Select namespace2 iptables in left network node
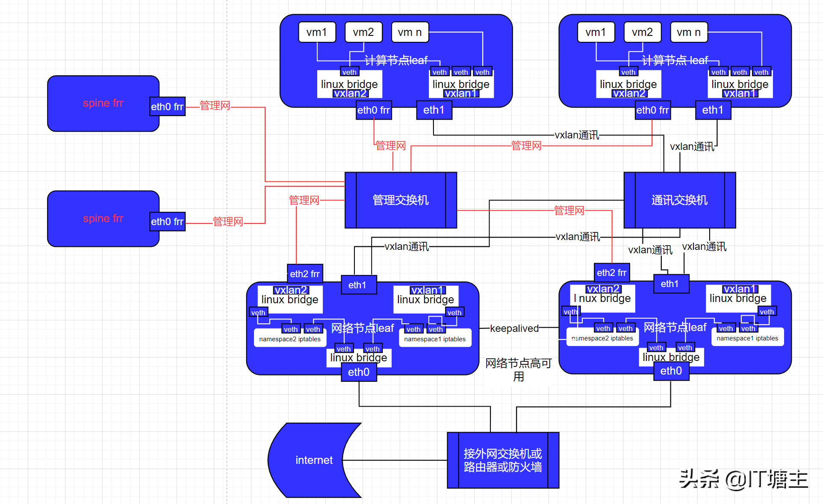 [x=290, y=338]
